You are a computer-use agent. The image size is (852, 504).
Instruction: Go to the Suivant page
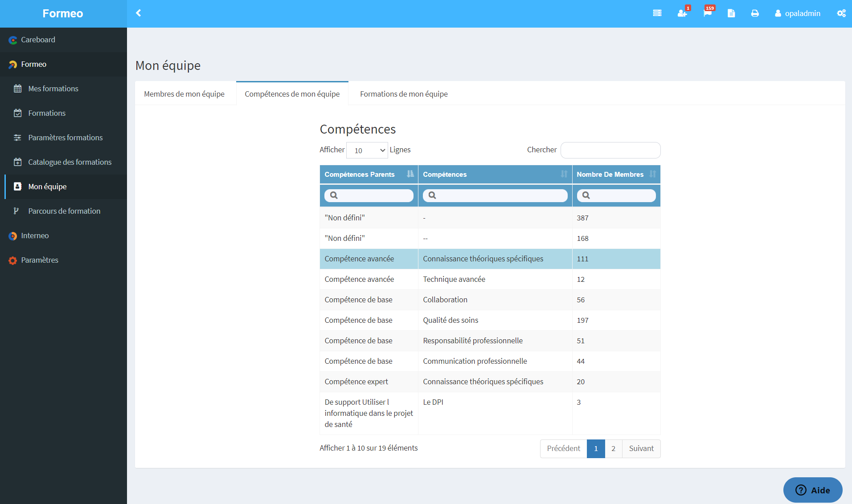pos(641,448)
